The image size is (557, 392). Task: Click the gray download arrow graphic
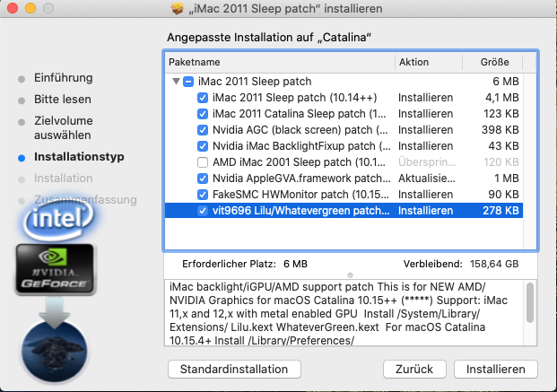(x=55, y=313)
